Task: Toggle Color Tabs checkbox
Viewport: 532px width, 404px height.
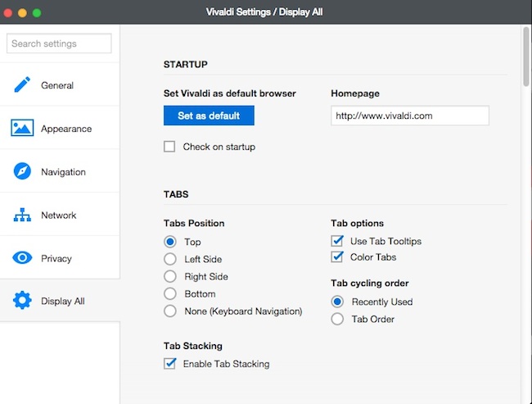Action: (x=337, y=256)
